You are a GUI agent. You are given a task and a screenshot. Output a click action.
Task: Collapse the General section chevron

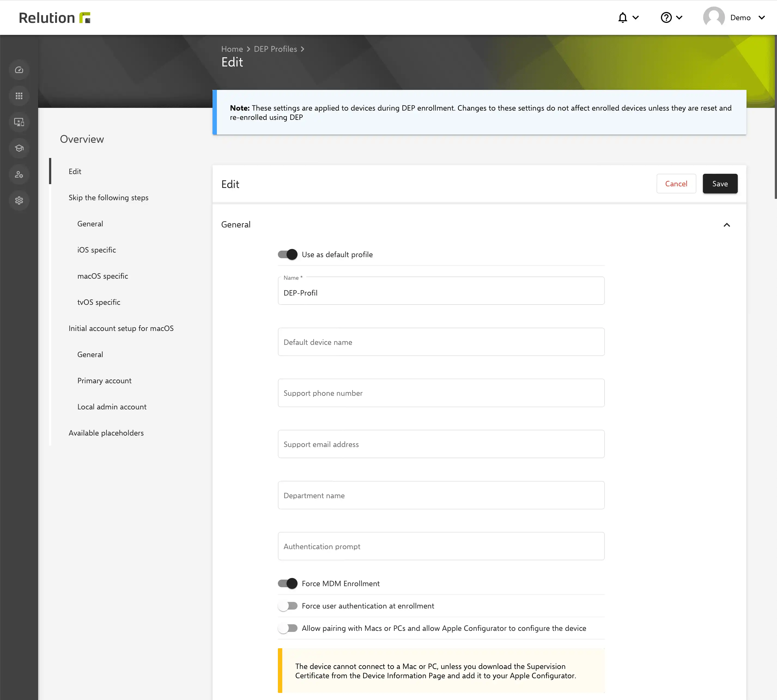tap(727, 225)
